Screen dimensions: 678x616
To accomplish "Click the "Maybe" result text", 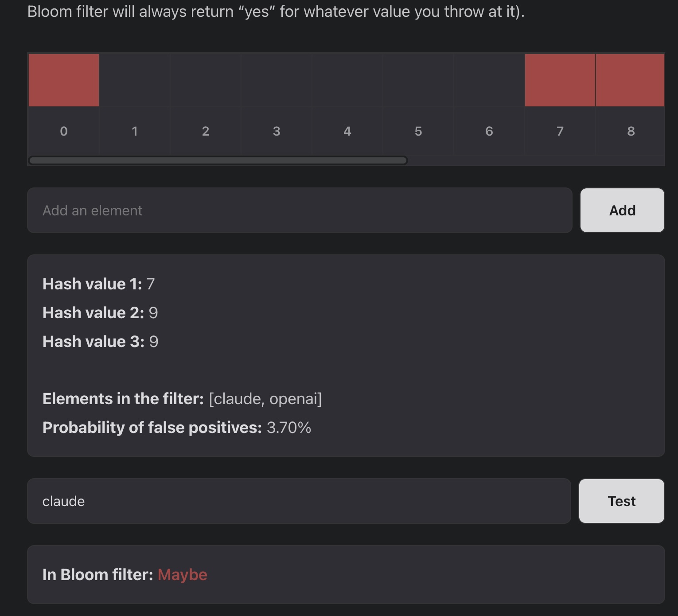I will (183, 575).
